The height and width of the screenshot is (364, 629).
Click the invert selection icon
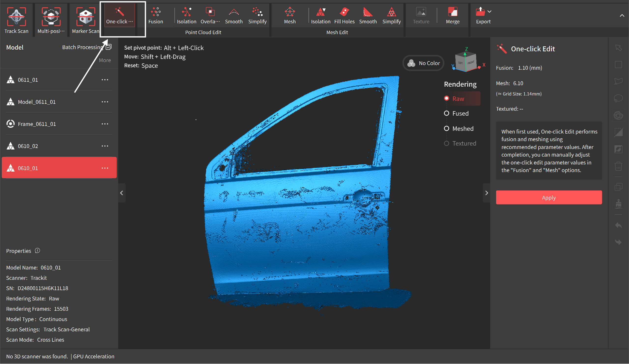tap(618, 149)
